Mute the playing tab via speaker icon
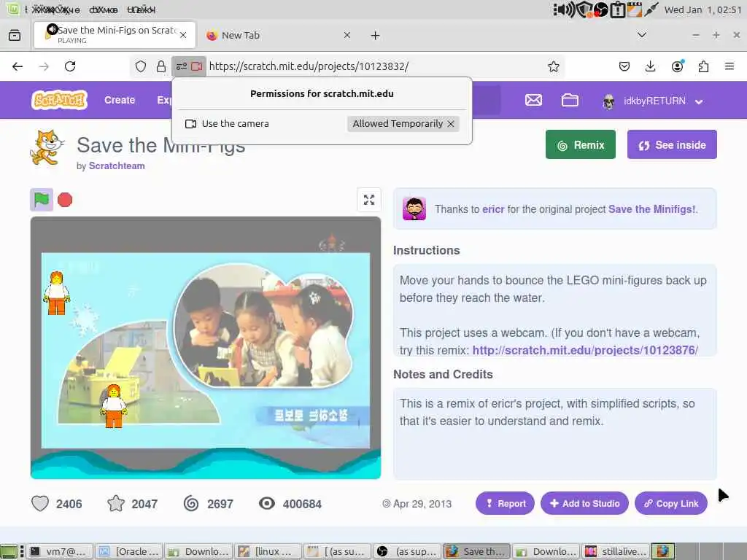 tap(52, 29)
